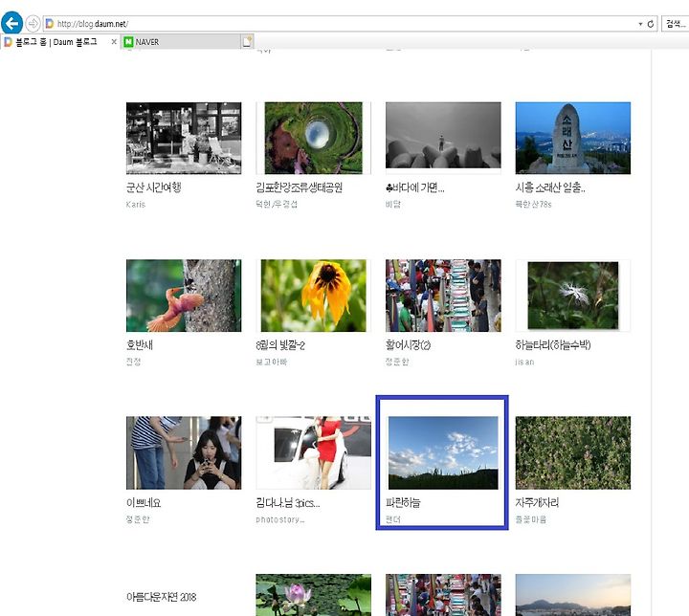Click author name Karis
The height and width of the screenshot is (616, 689).
pyautogui.click(x=135, y=205)
